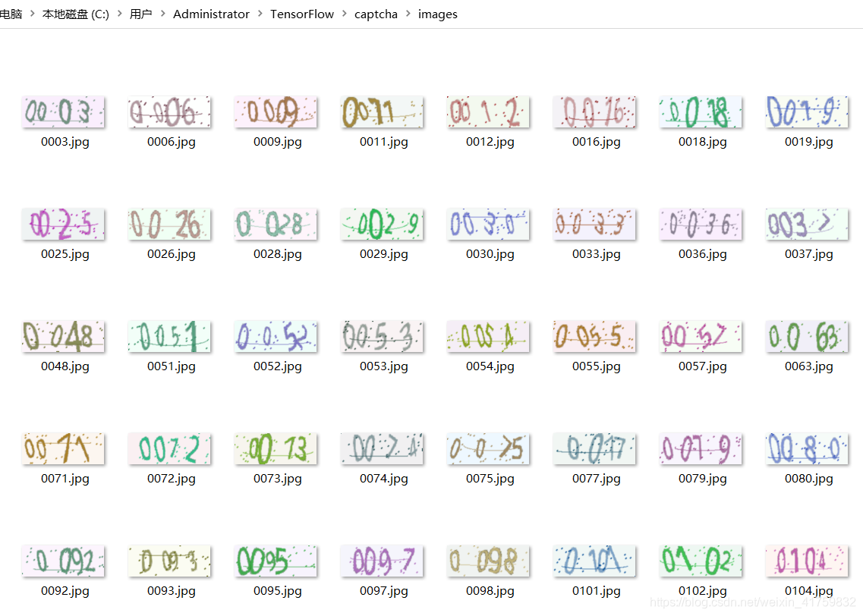Navigate to 用户 via the breadcrumb
863x616 pixels.
141,14
